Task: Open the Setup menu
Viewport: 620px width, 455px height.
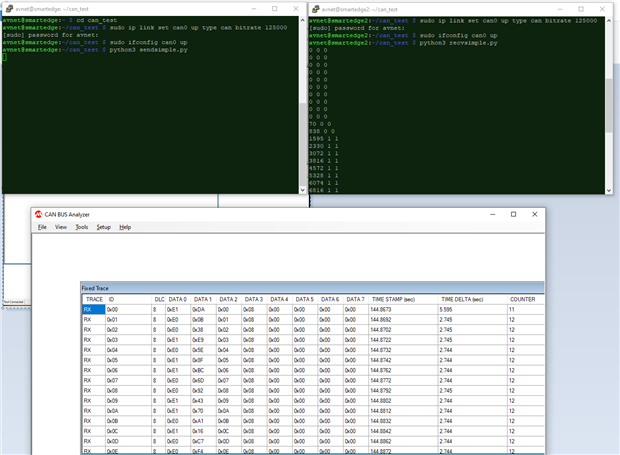Action: pos(103,227)
